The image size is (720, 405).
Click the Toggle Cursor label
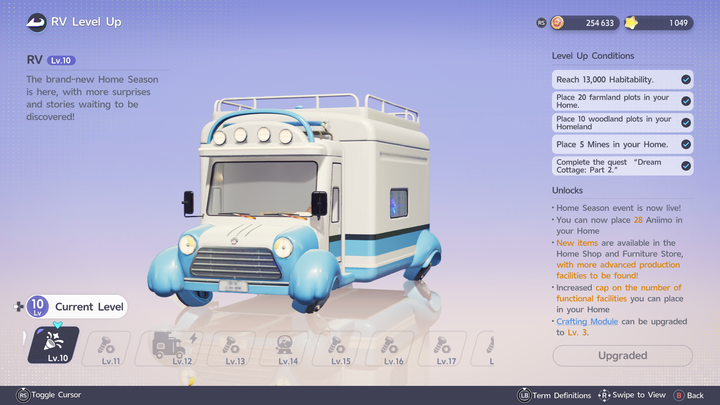[56, 395]
